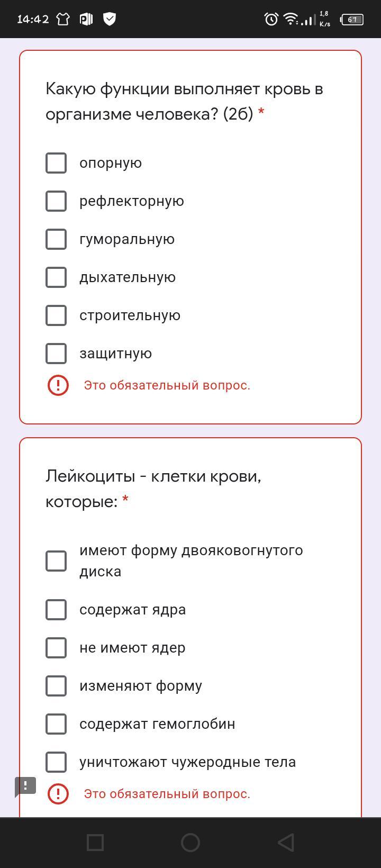
Task: Check the "опорную" checkbox
Action: pyautogui.click(x=56, y=163)
